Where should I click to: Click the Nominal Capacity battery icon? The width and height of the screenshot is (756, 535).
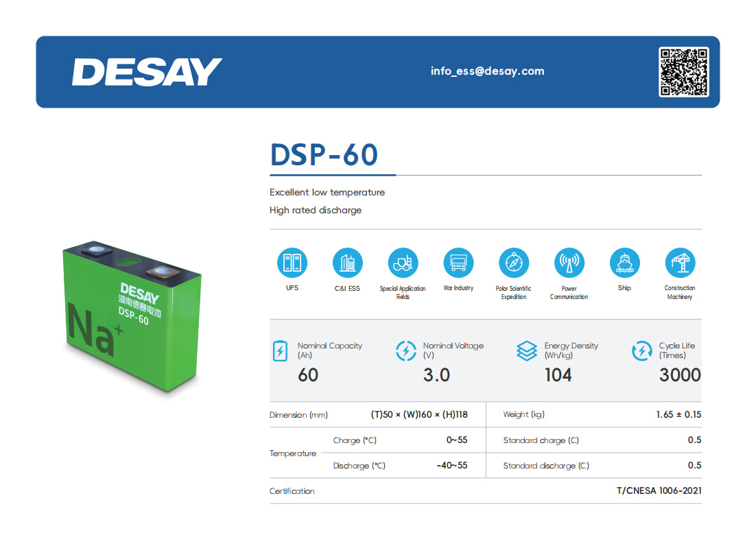[280, 350]
